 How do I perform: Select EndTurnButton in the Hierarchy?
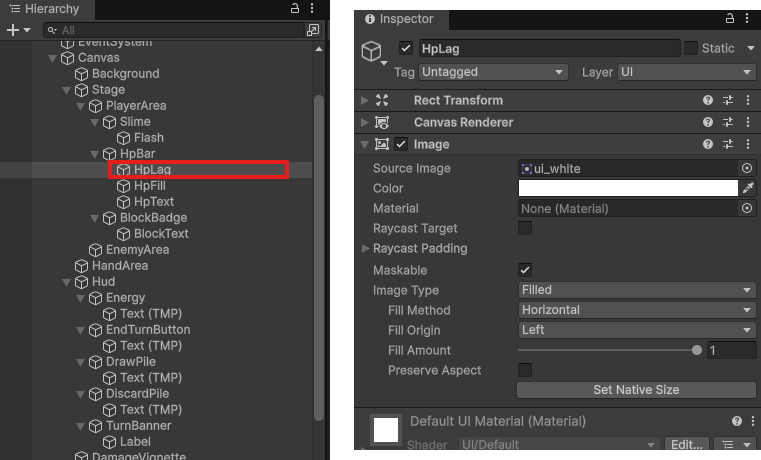(x=148, y=330)
